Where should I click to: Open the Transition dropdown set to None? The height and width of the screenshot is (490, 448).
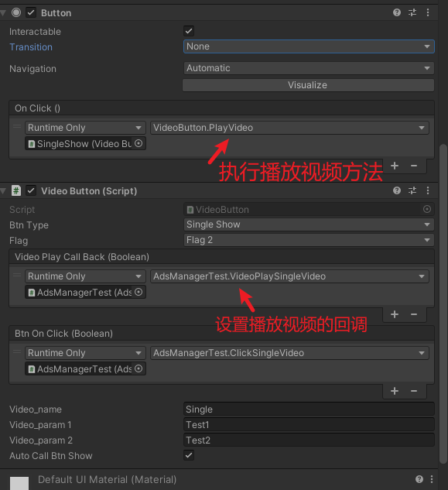point(309,46)
